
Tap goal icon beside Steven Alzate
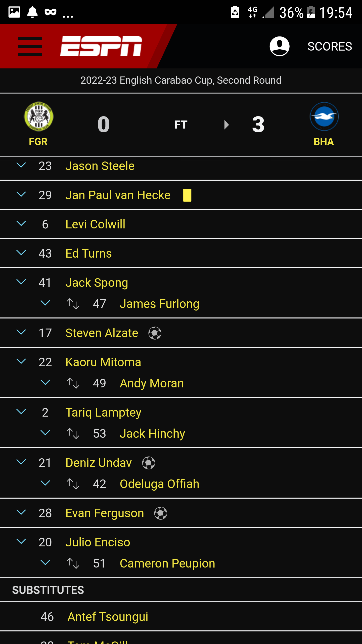(x=155, y=333)
